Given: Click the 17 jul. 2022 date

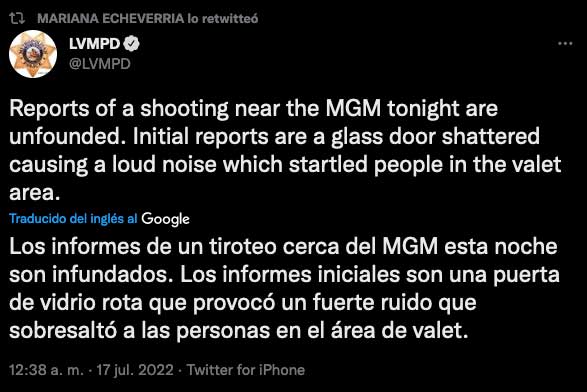Looking at the screenshot, I should point(135,370).
